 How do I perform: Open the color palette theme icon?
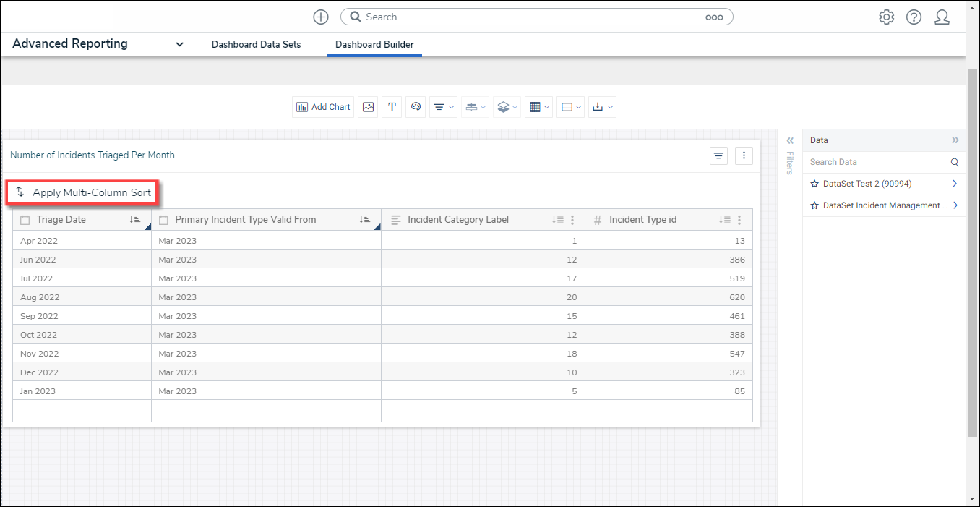[x=416, y=107]
